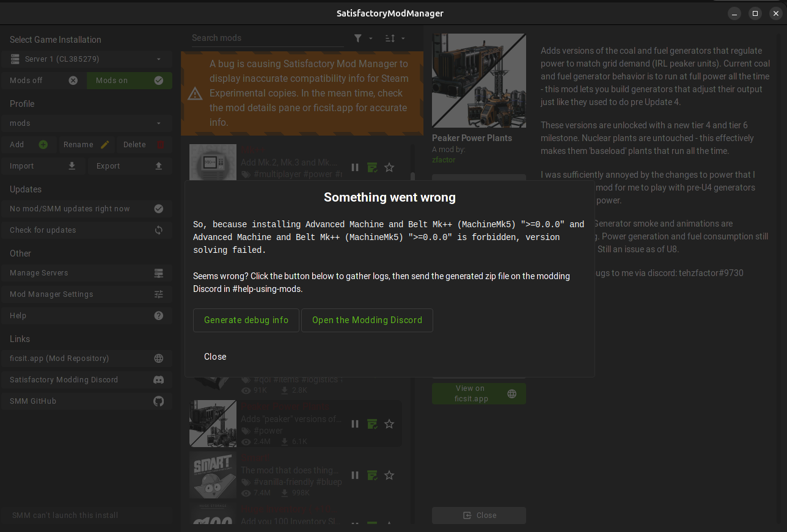The height and width of the screenshot is (532, 787).
Task: Delete the current profile
Action: pyautogui.click(x=144, y=145)
